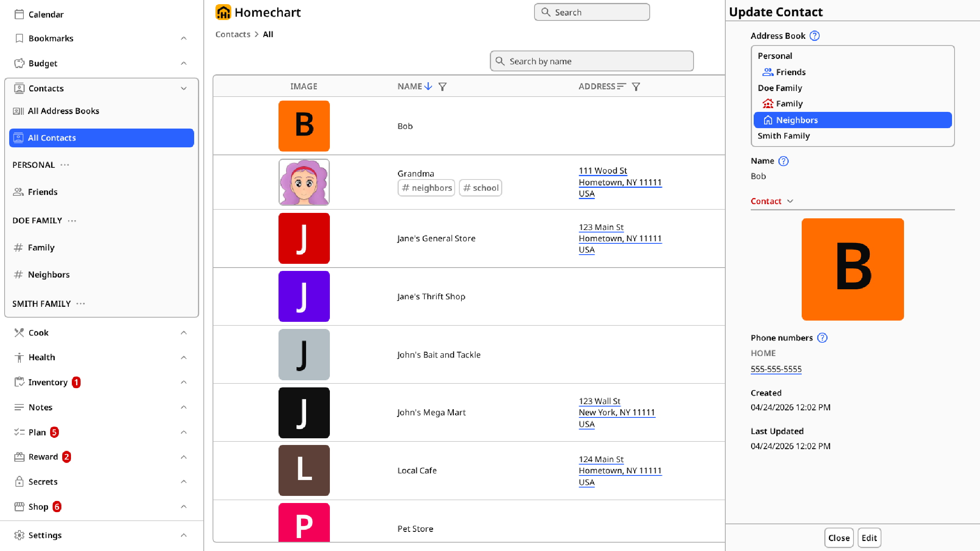980x551 pixels.
Task: Click the Edit button
Action: pos(869,538)
